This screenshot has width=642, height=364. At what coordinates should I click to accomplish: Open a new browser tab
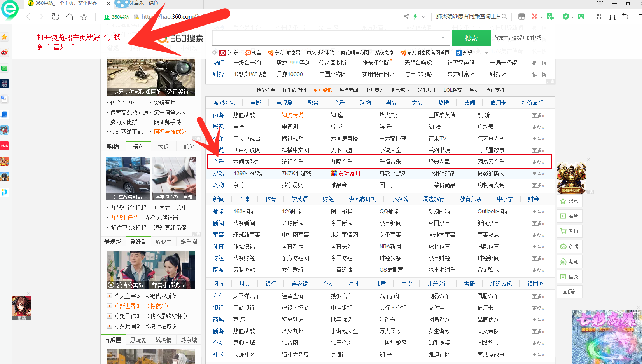tap(210, 3)
